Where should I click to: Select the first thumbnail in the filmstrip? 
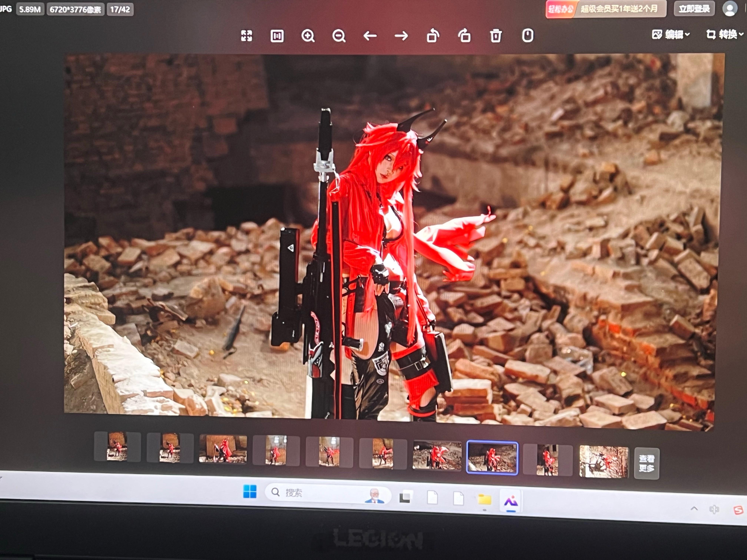pos(117,446)
